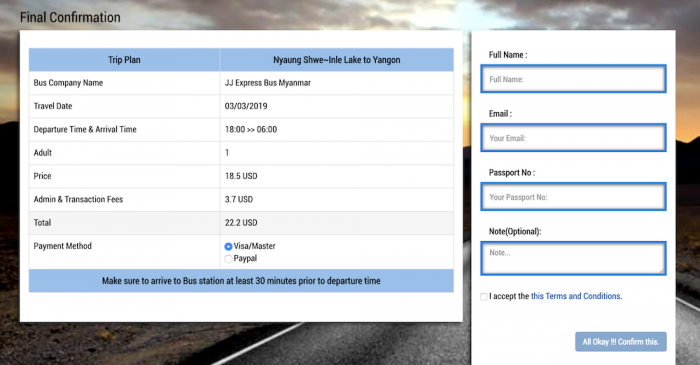Click the All Okay Confirm this button
The width and height of the screenshot is (700, 365).
click(621, 342)
